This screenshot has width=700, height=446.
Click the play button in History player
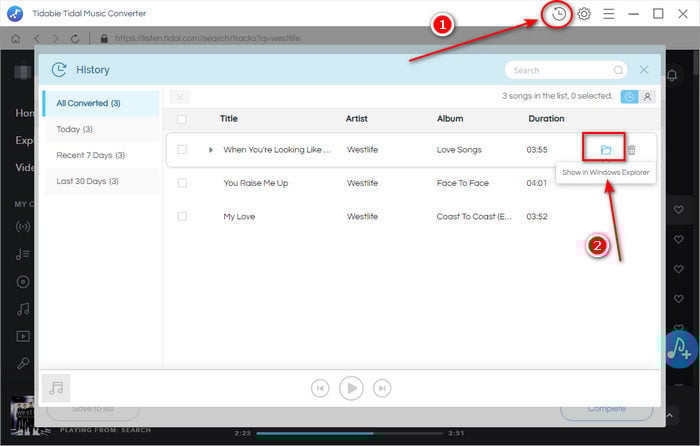[351, 388]
